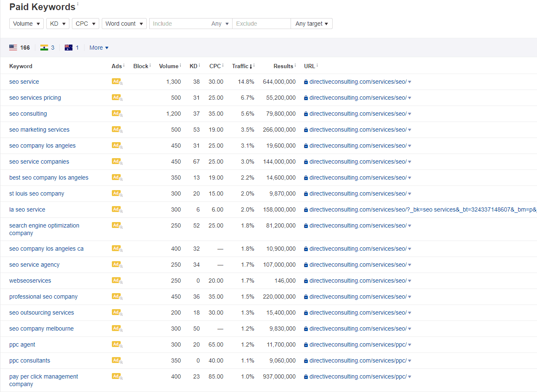Click the info icon on the Results column header

tap(295, 64)
